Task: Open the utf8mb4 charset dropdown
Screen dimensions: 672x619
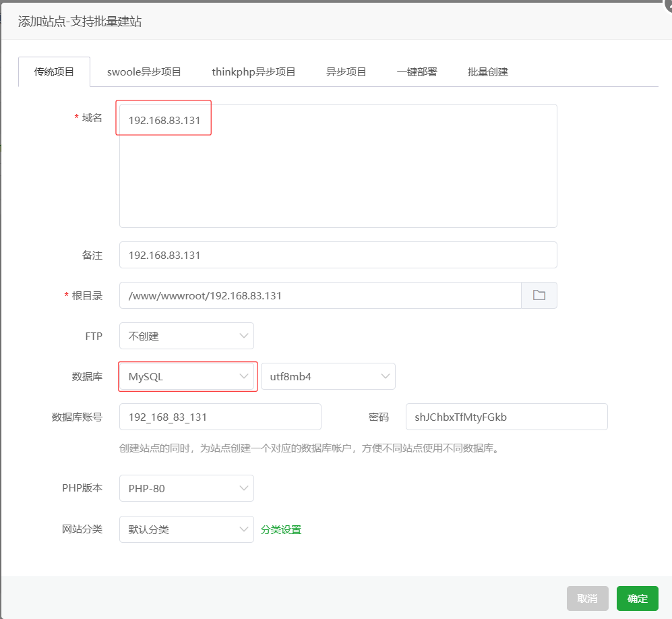Action: [x=328, y=376]
